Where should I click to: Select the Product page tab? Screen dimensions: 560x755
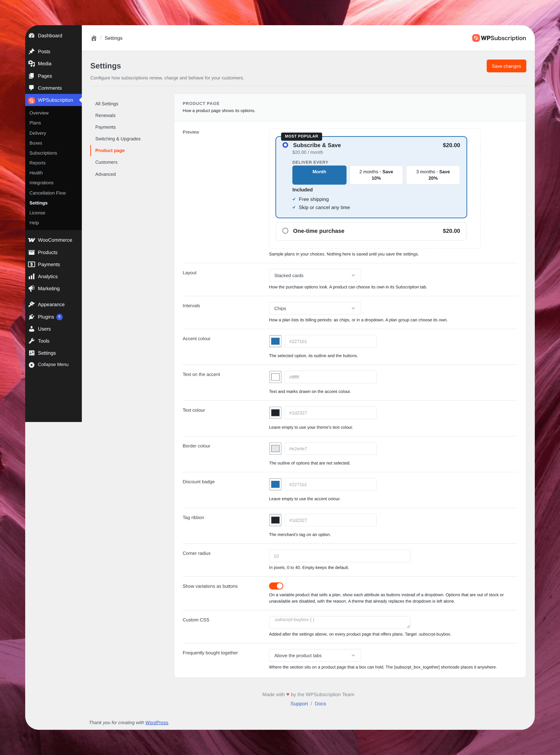coord(110,151)
